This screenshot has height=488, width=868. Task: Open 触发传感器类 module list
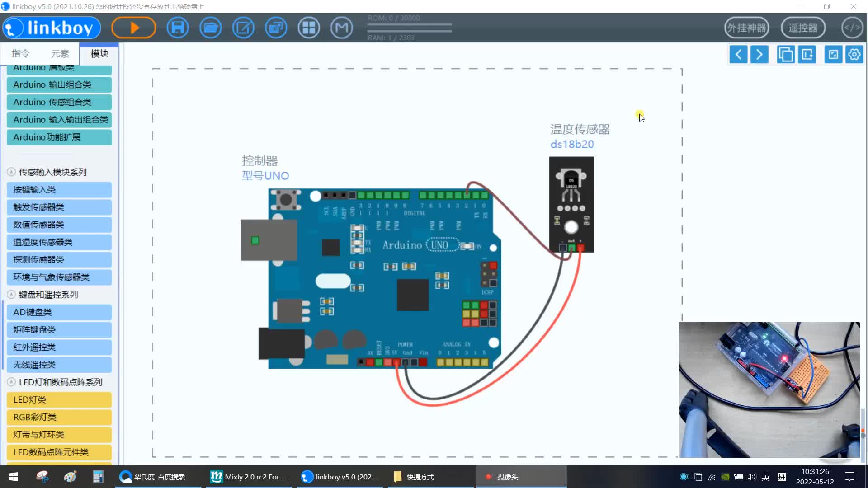[x=59, y=207]
